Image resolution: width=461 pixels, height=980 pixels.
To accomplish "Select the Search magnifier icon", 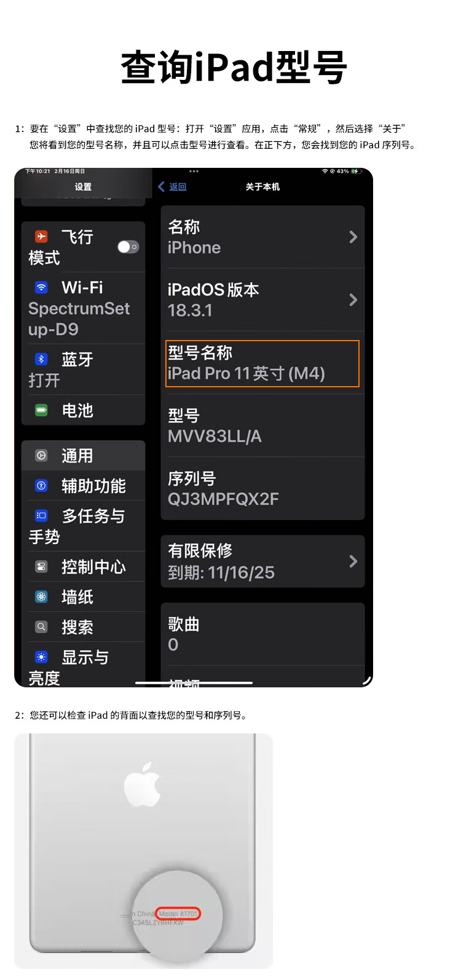I will click(41, 626).
